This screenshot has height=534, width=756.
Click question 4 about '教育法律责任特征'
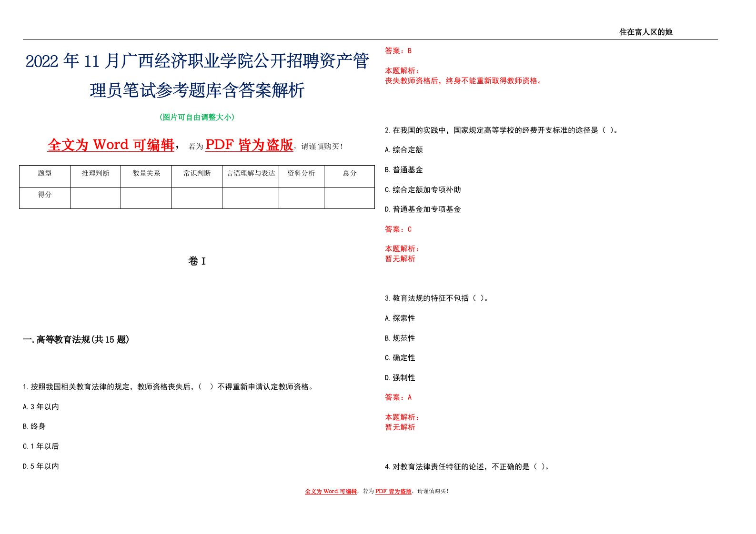[x=468, y=467]
